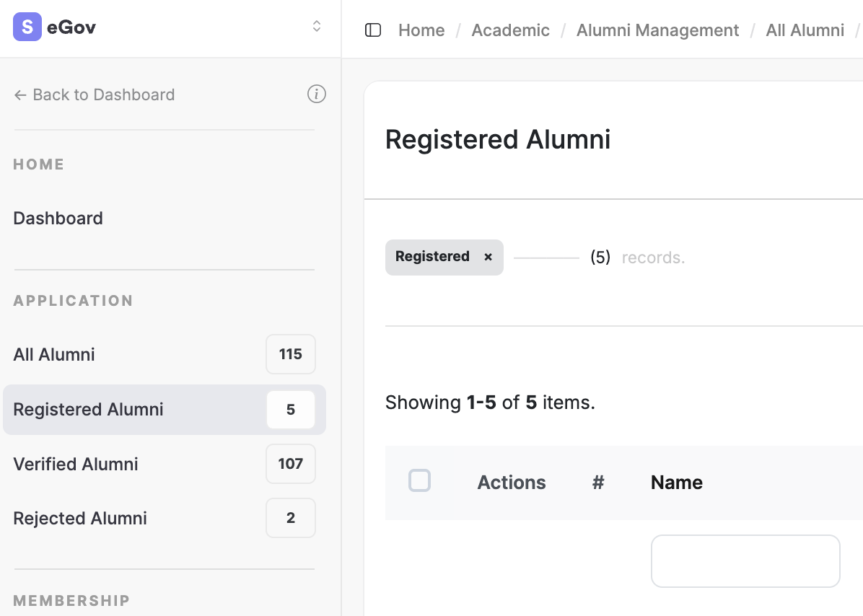The width and height of the screenshot is (863, 616).
Task: Click the 107 count badge
Action: pos(290,464)
